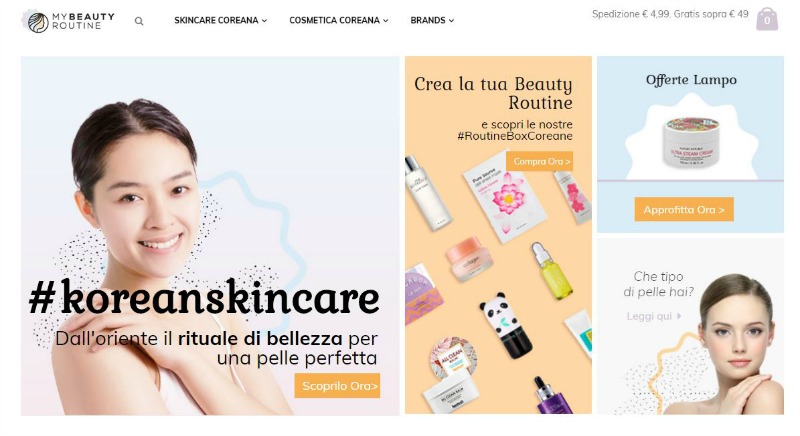Click the All Clean Balm jar image
This screenshot has height=436, width=800.
452,374
